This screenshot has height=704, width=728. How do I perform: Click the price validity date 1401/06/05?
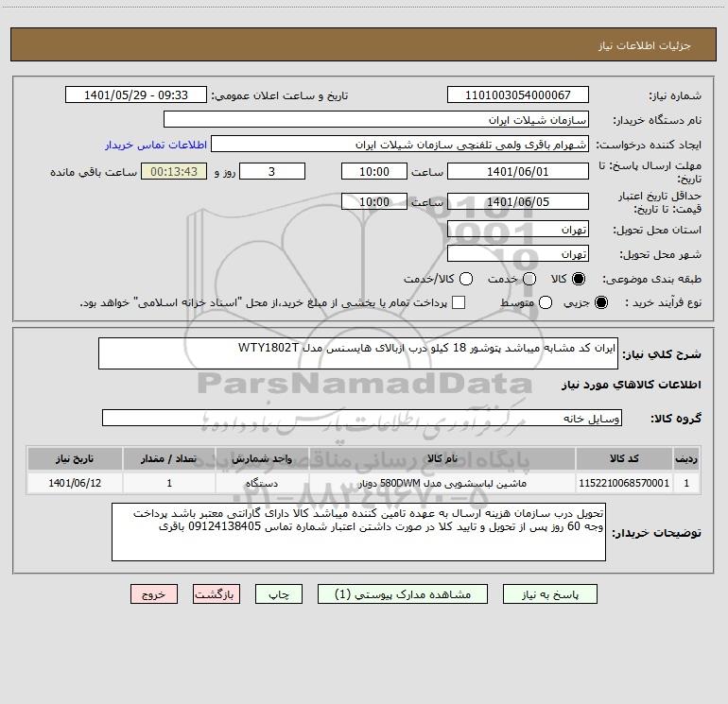click(518, 201)
